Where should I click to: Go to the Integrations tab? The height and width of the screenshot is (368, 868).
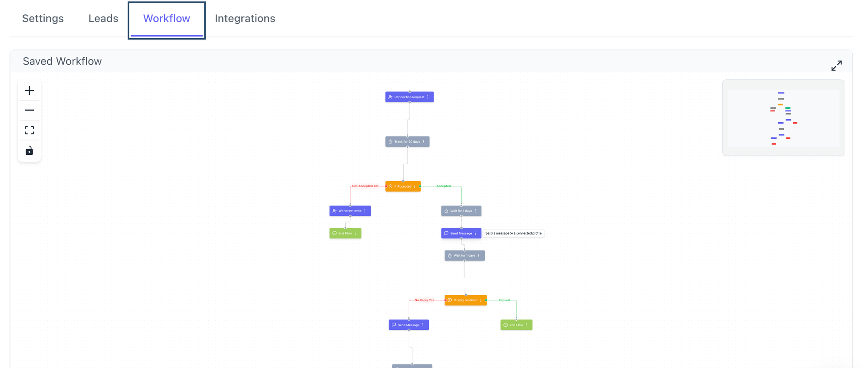245,19
